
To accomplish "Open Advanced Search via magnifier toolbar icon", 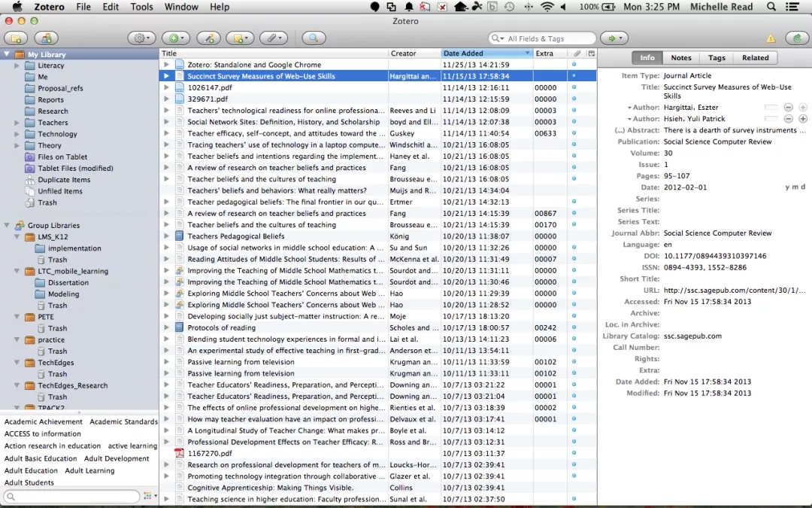I will point(314,38).
